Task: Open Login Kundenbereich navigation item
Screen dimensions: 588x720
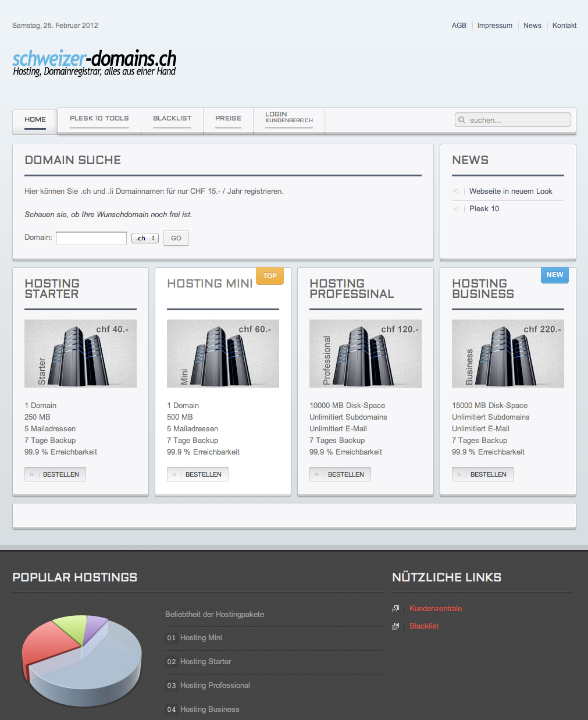Action: [289, 118]
